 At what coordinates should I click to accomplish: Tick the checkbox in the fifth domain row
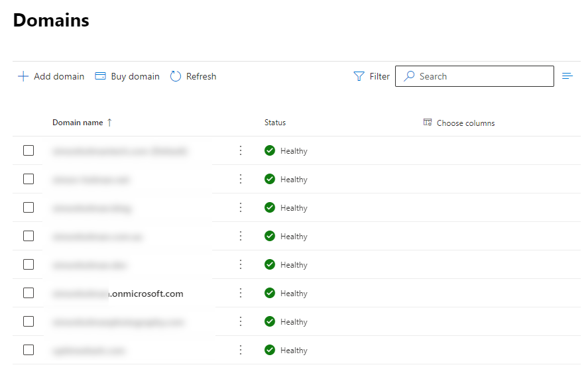point(29,264)
